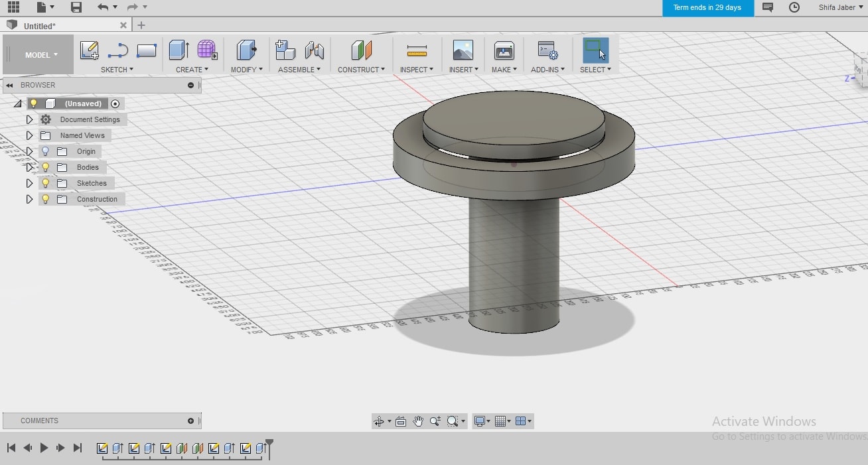Screen dimensions: 868x465
Task: Open the ASSEMBLE menu
Action: coord(299,70)
